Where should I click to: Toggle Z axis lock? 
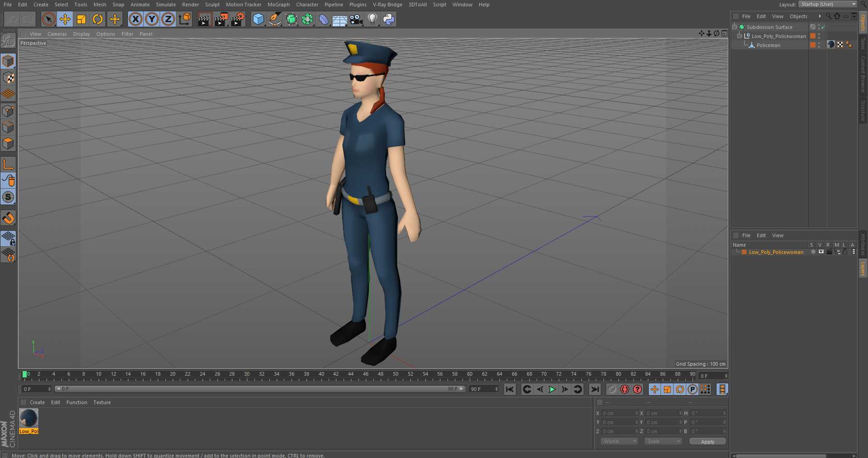[168, 19]
